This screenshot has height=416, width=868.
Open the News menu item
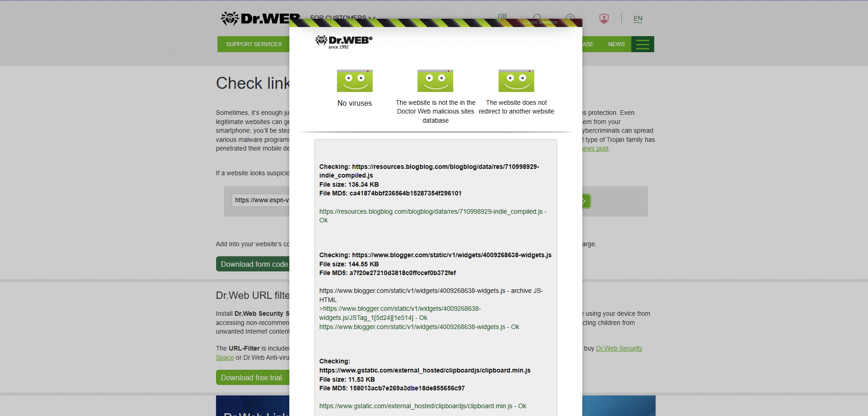coord(616,44)
